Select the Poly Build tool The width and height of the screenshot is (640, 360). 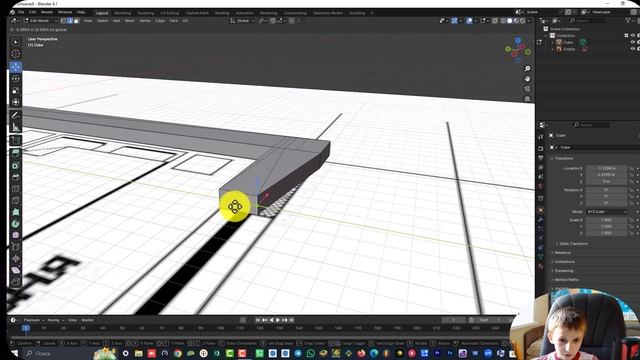coord(16,212)
